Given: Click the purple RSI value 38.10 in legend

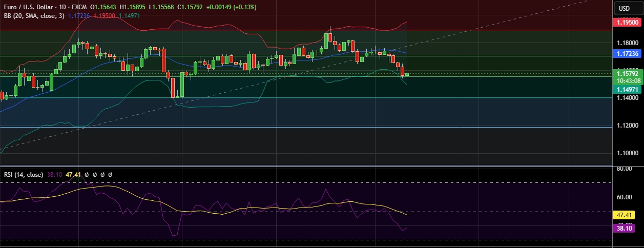Looking at the screenshot, I should tap(54, 175).
